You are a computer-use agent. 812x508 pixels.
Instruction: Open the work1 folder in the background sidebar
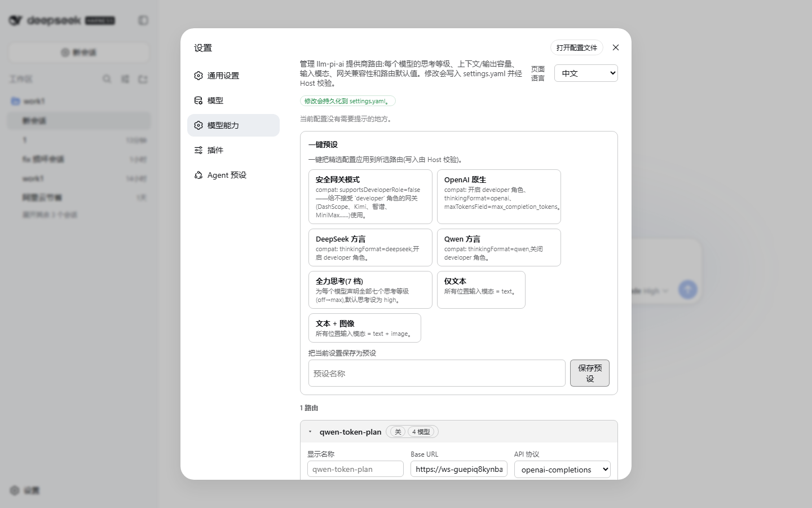point(79,101)
